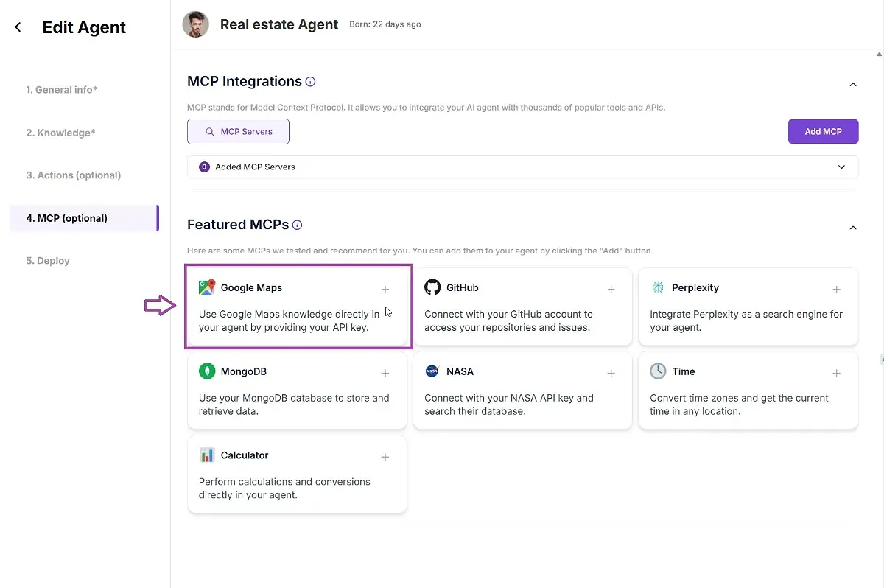This screenshot has height=588, width=884.
Task: Click the MCP Servers search button
Action: click(238, 131)
